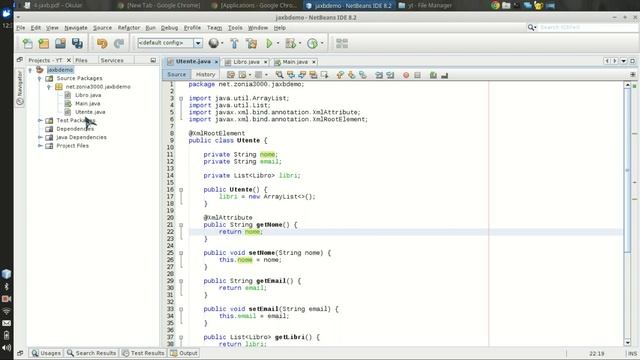The height and width of the screenshot is (360, 640).
Task: Click the Build Project hammer icon
Action: [234, 43]
